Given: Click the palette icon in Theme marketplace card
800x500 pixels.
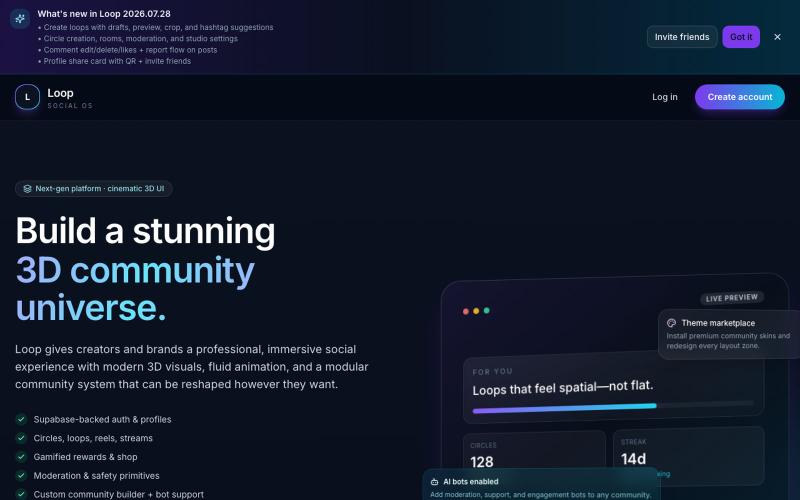Looking at the screenshot, I should coord(671,323).
